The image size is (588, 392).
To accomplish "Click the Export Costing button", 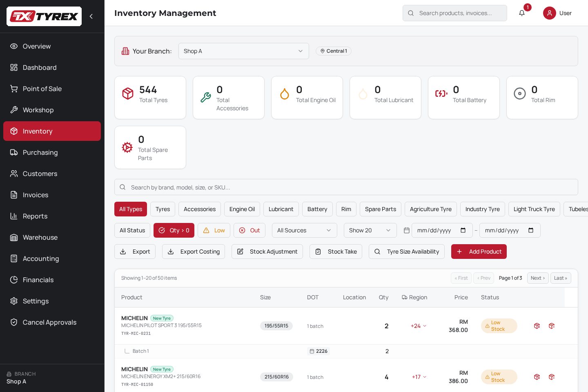I will pyautogui.click(x=194, y=252).
